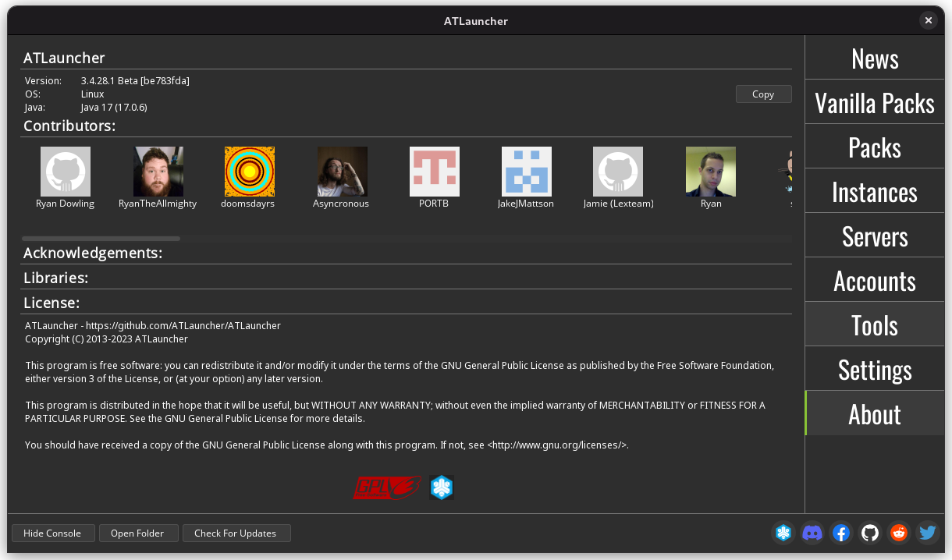
Task: Open the Discord icon link
Action: [812, 533]
